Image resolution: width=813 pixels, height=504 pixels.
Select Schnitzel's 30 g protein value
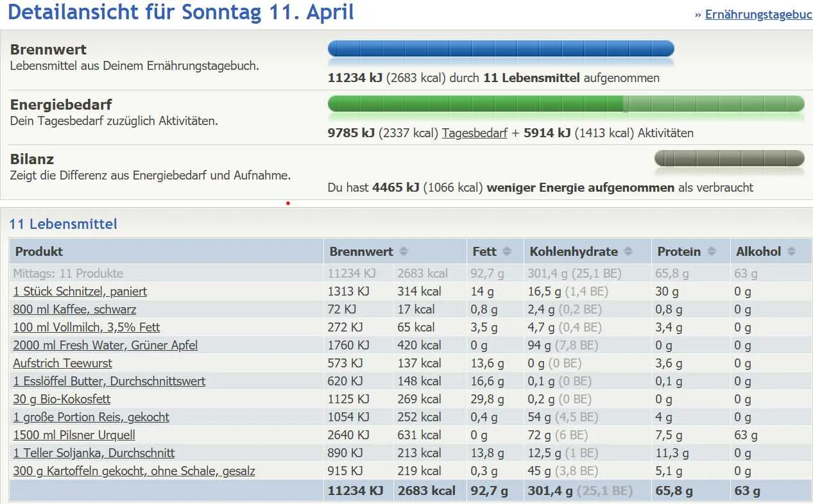tap(667, 291)
